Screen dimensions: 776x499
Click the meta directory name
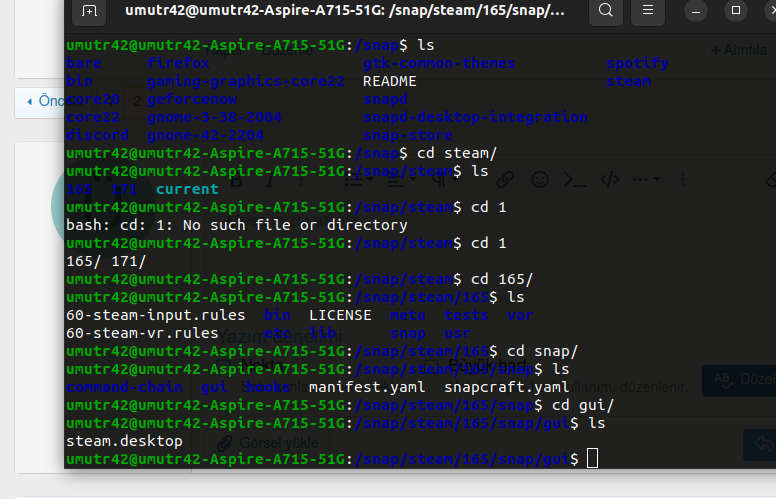pos(408,315)
